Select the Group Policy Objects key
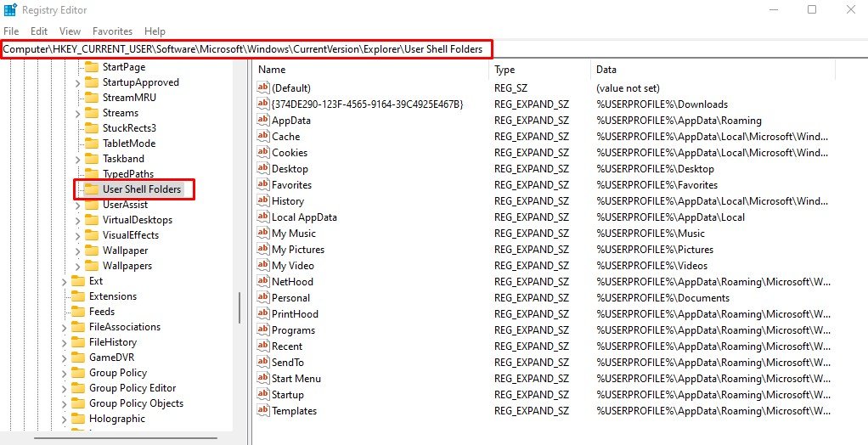The image size is (868, 445). (136, 403)
